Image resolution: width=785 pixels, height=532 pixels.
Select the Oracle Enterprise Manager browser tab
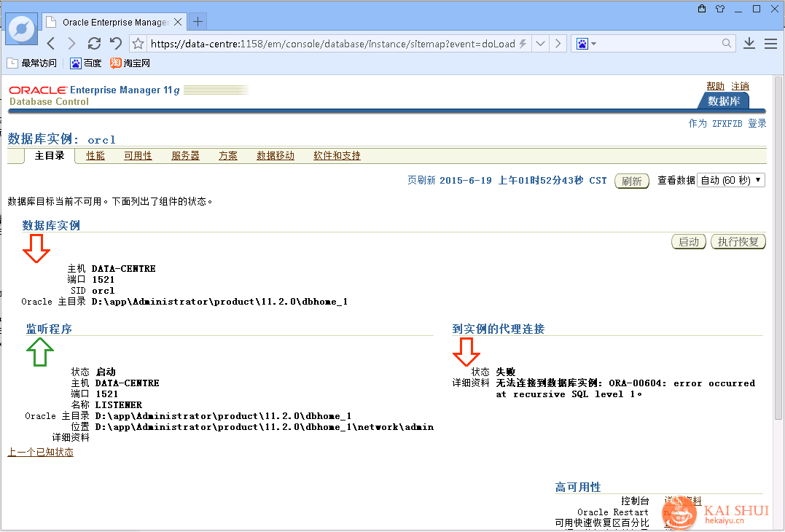(x=114, y=22)
